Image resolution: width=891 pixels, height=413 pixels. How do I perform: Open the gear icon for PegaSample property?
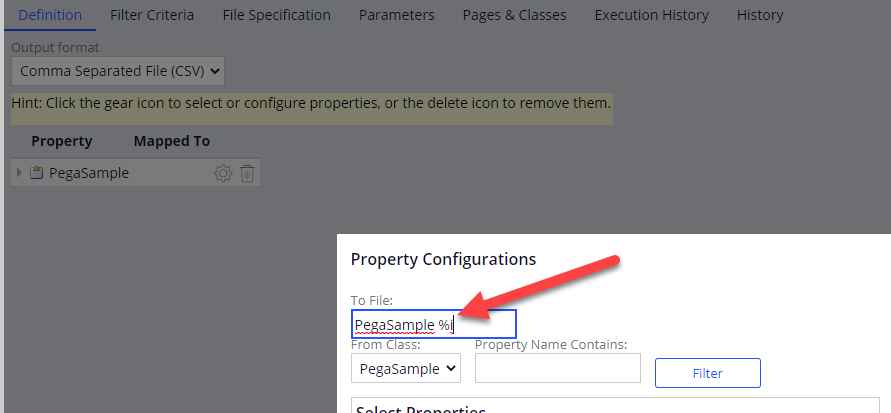pos(223,173)
